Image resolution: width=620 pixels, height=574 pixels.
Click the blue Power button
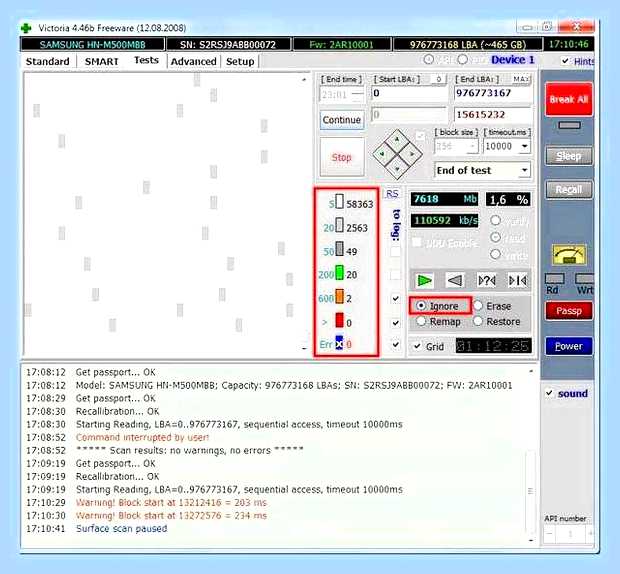569,346
